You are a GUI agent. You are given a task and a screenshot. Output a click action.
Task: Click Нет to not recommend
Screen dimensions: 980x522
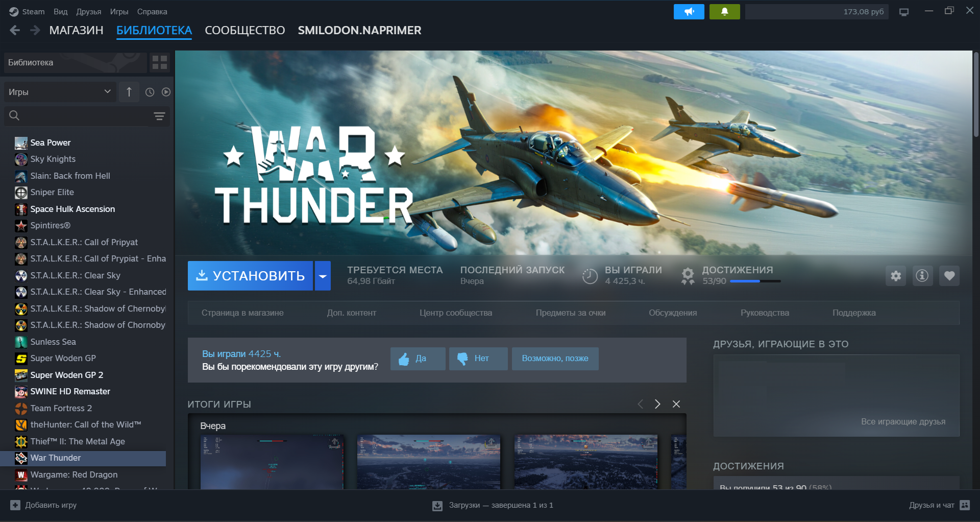478,359
